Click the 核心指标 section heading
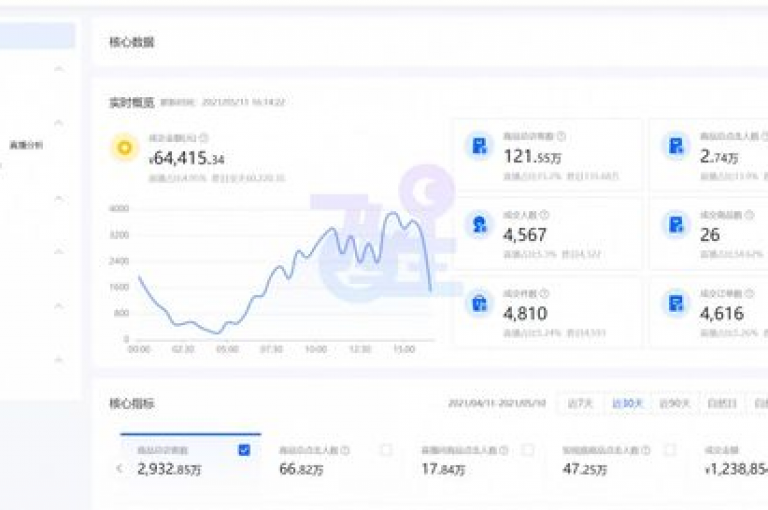The height and width of the screenshot is (510, 768). [x=131, y=404]
